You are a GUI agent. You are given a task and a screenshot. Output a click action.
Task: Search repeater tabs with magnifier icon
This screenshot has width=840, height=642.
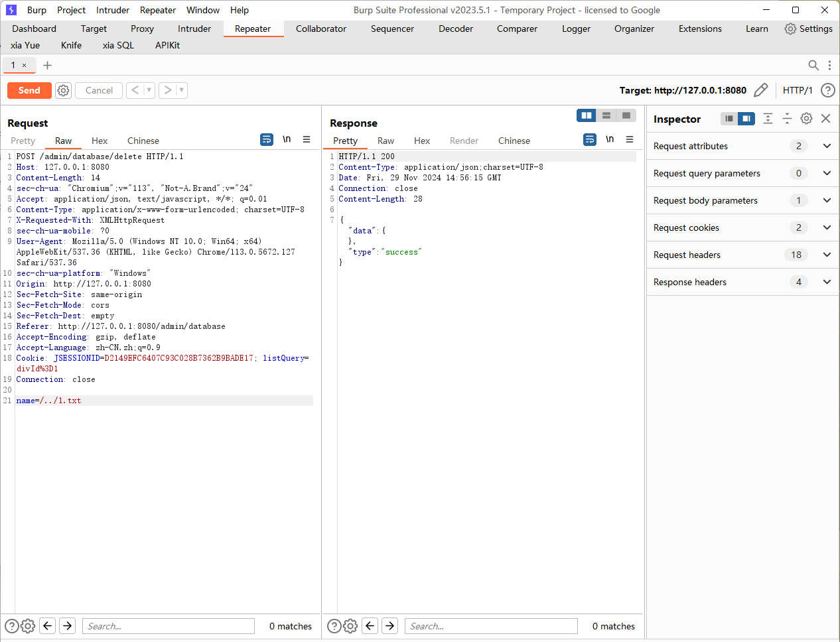click(813, 65)
